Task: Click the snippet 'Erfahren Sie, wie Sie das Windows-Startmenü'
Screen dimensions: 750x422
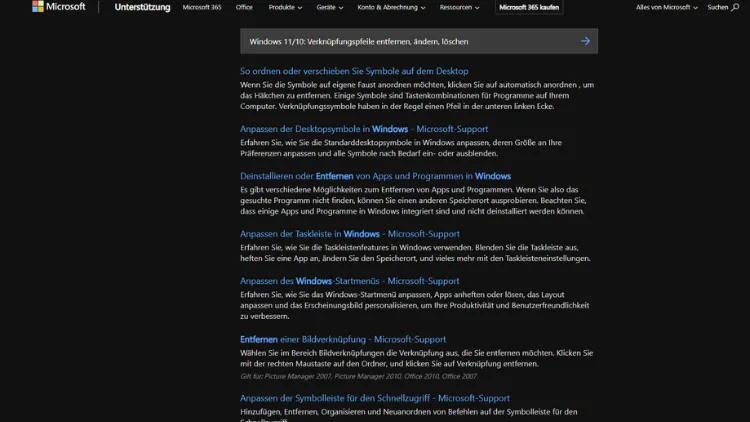Action: click(x=415, y=305)
